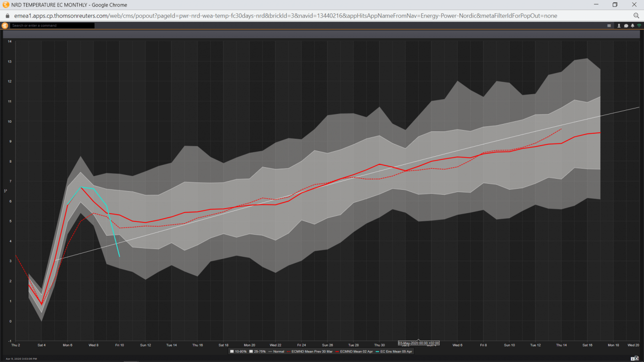Click the "Mon 20" date label on the axis

pyautogui.click(x=249, y=345)
